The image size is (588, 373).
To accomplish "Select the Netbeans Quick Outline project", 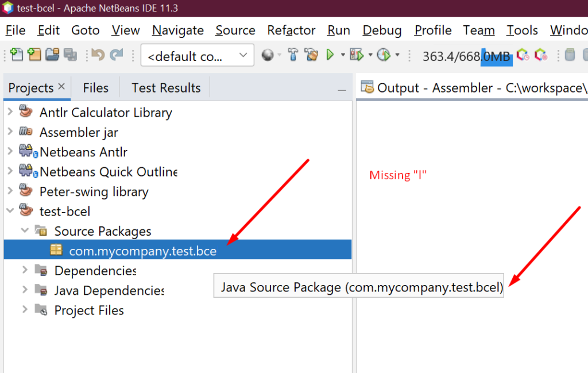I will tap(109, 171).
